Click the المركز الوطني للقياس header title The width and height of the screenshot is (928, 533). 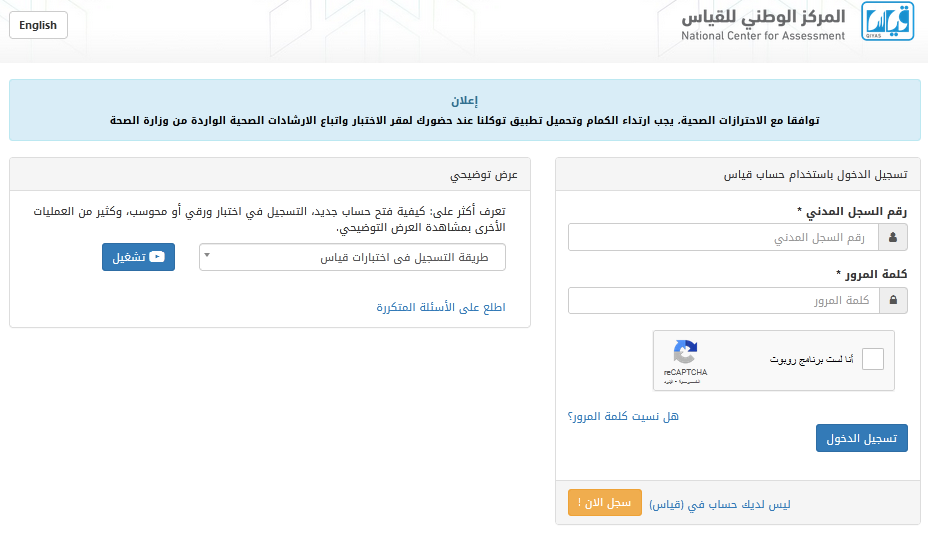coord(763,17)
